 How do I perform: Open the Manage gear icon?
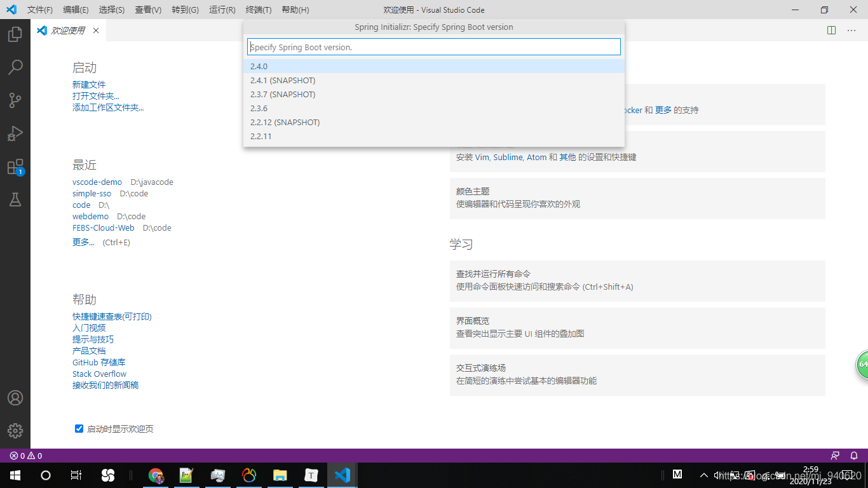click(x=15, y=431)
